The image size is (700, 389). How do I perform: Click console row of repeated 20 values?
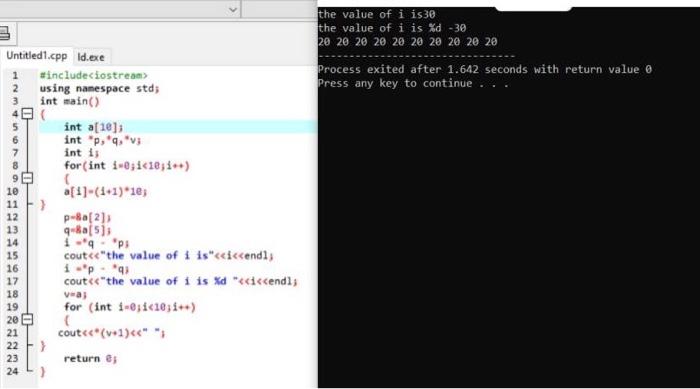[408, 42]
